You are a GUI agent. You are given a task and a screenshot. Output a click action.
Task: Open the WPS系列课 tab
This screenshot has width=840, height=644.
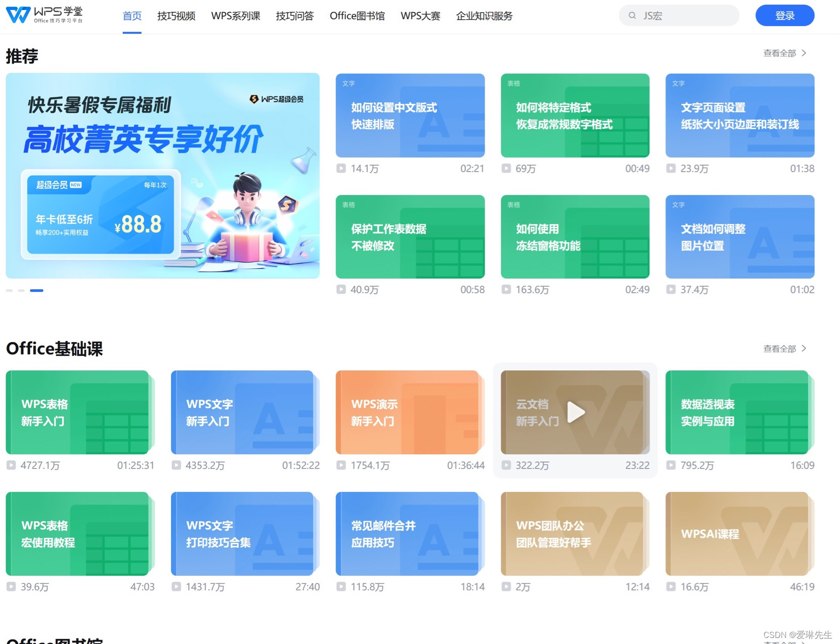pyautogui.click(x=236, y=16)
